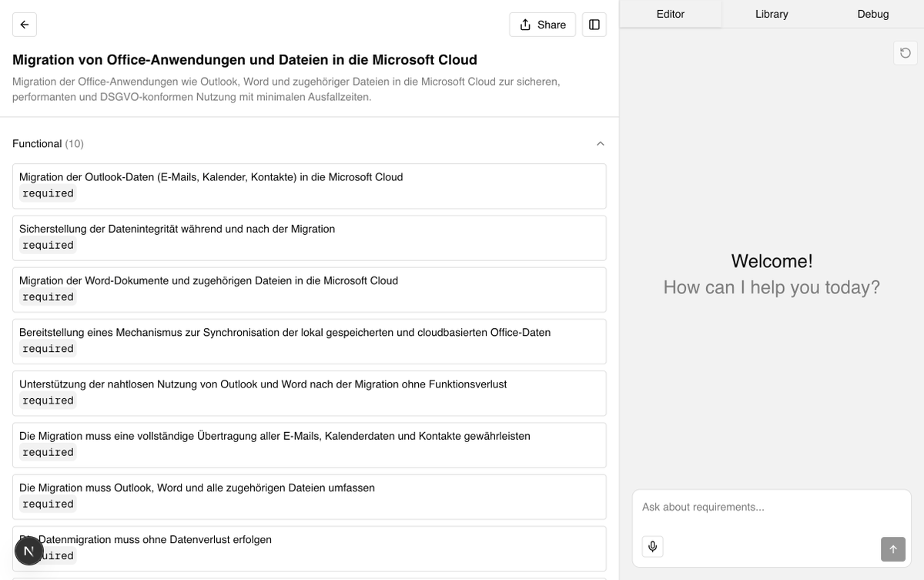Open the Debug tab

coord(873,14)
